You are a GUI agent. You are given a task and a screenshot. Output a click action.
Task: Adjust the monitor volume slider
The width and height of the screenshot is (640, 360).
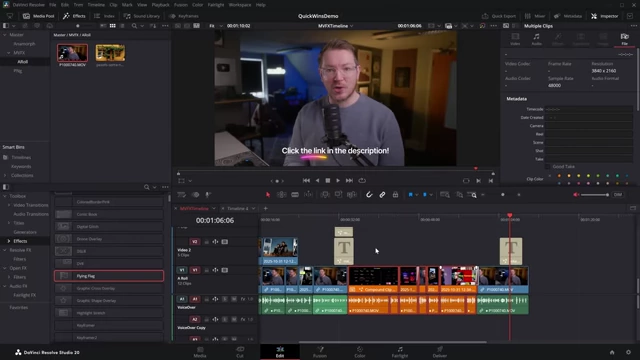click(595, 195)
